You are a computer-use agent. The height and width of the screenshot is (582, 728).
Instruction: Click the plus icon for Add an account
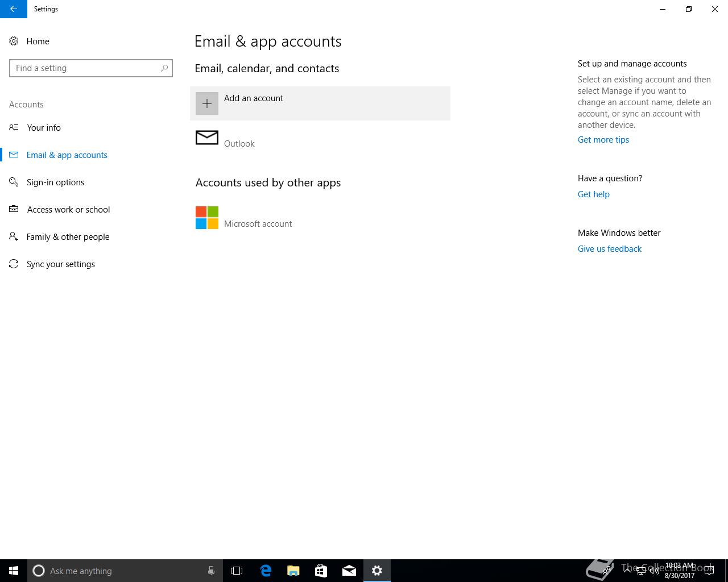tap(207, 103)
